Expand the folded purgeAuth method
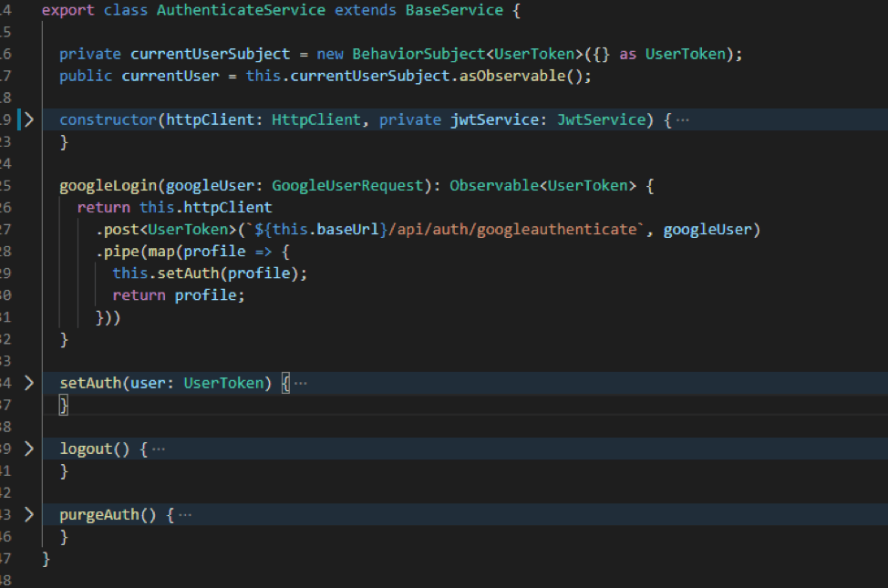The height and width of the screenshot is (588, 888). point(29,514)
